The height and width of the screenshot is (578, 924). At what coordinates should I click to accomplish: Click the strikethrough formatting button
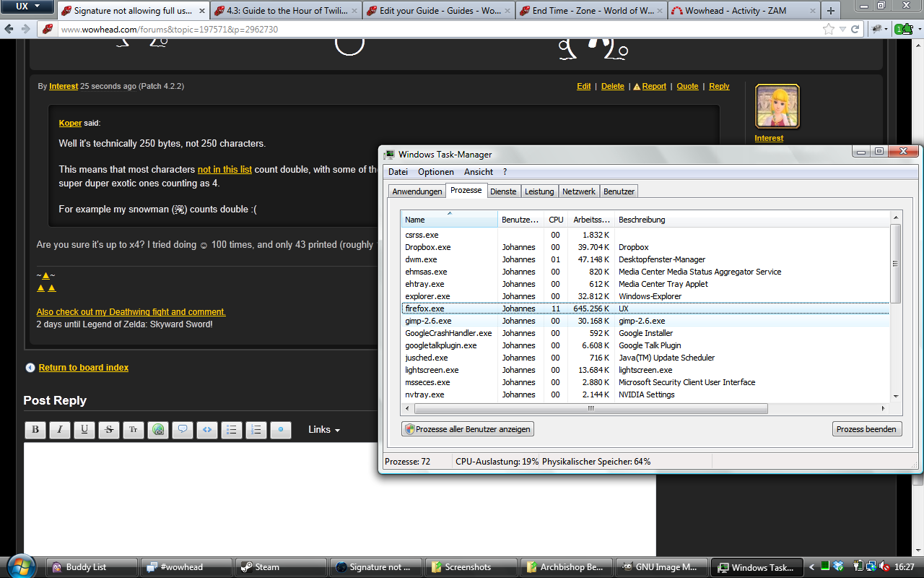point(109,430)
